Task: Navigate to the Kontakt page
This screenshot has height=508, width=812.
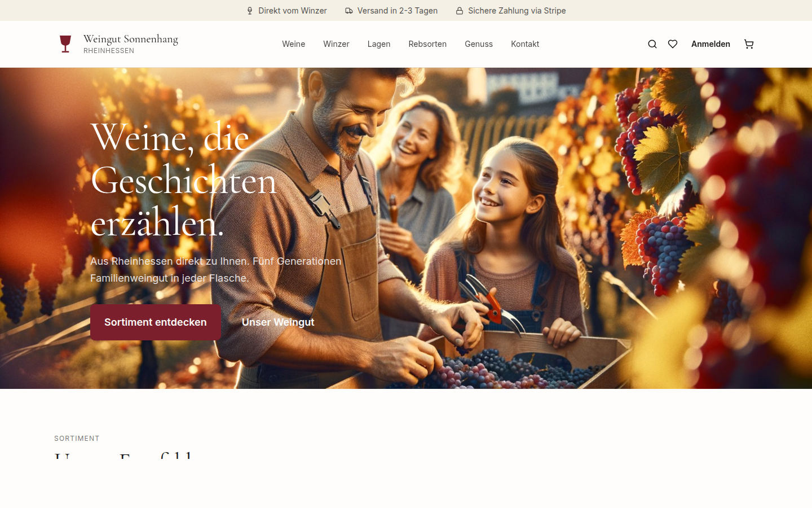Action: pos(525,44)
